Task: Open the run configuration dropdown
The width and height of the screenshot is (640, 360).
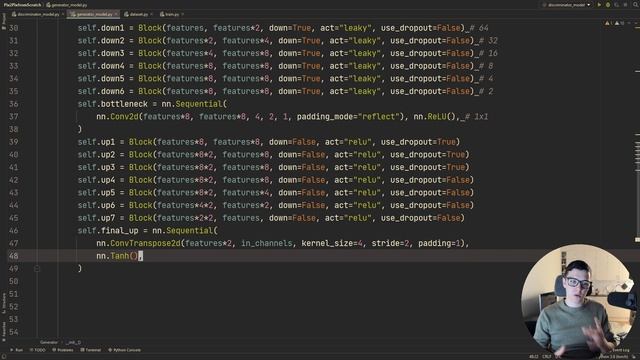Action: pos(566,5)
